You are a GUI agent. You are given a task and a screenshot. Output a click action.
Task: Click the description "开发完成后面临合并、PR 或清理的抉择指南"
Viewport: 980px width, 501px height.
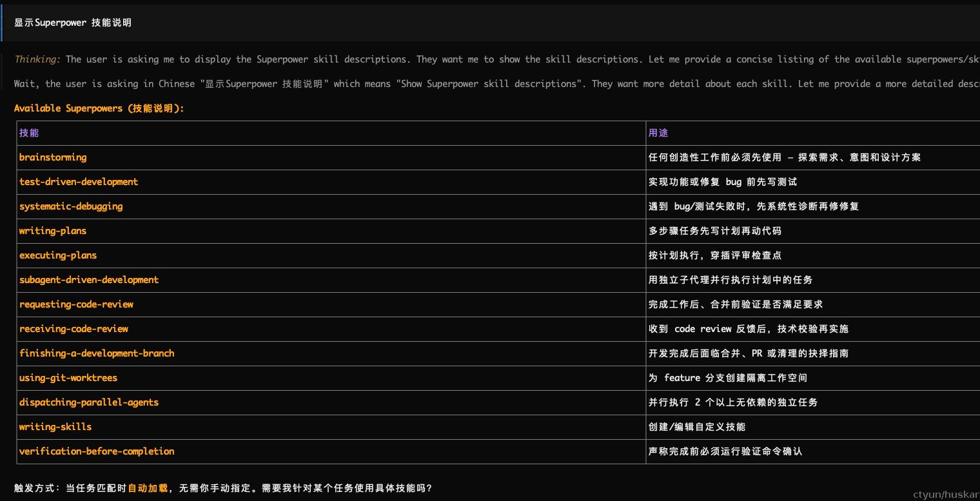point(749,353)
